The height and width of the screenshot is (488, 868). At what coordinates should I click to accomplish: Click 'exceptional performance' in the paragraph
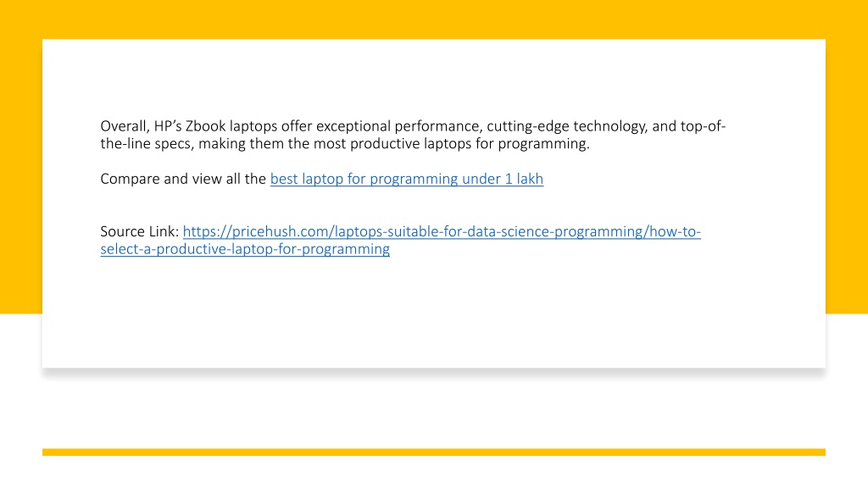[x=399, y=127]
